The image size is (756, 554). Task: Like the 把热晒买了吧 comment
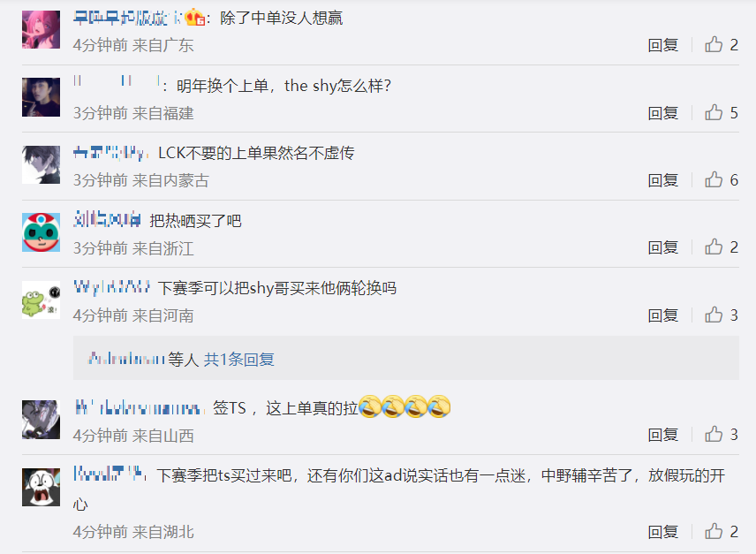[x=714, y=247]
